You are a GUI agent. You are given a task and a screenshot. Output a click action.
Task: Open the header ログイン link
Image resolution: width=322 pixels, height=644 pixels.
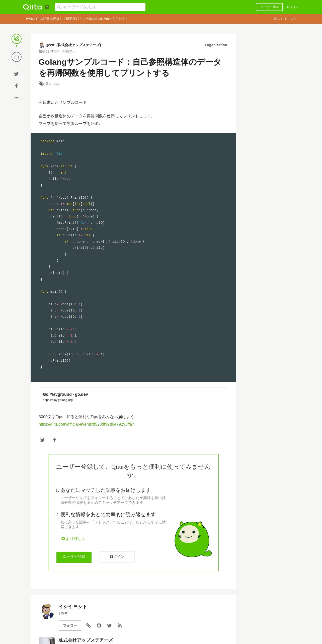pyautogui.click(x=293, y=7)
